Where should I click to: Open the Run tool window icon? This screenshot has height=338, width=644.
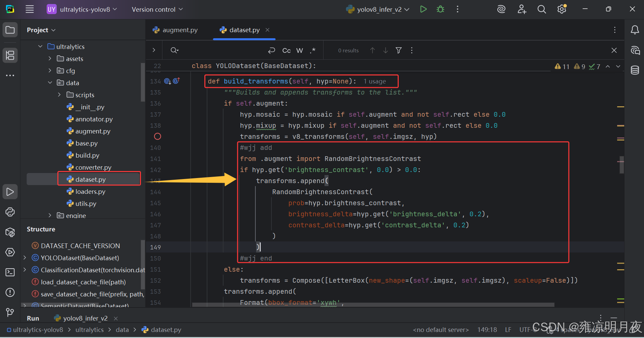[10, 192]
